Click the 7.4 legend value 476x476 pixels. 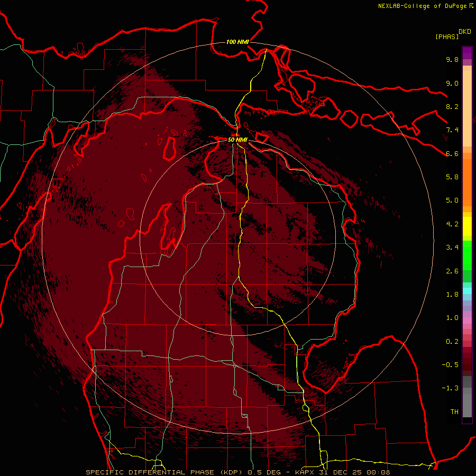point(452,130)
